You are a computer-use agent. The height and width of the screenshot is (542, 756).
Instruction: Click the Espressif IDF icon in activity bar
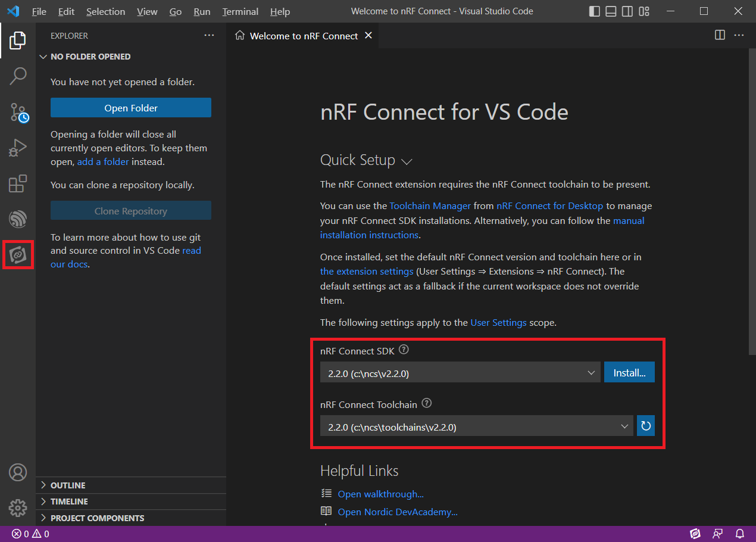pyautogui.click(x=18, y=219)
